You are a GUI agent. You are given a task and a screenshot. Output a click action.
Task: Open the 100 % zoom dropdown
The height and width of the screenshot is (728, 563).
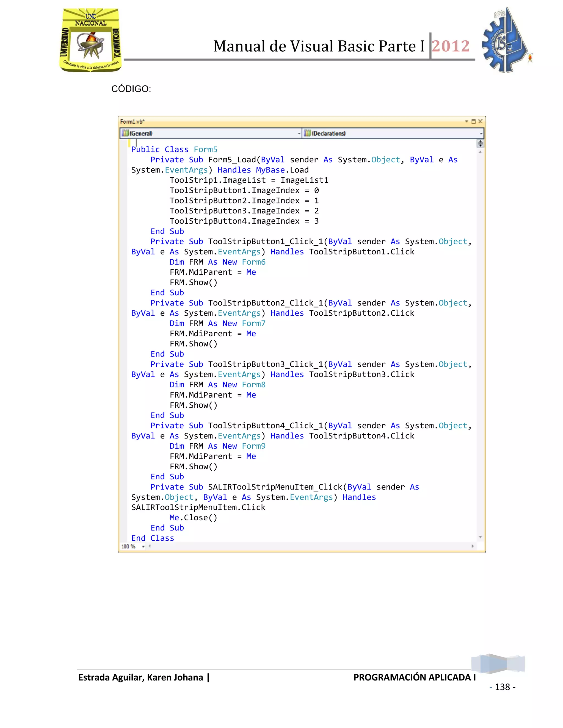pos(143,546)
